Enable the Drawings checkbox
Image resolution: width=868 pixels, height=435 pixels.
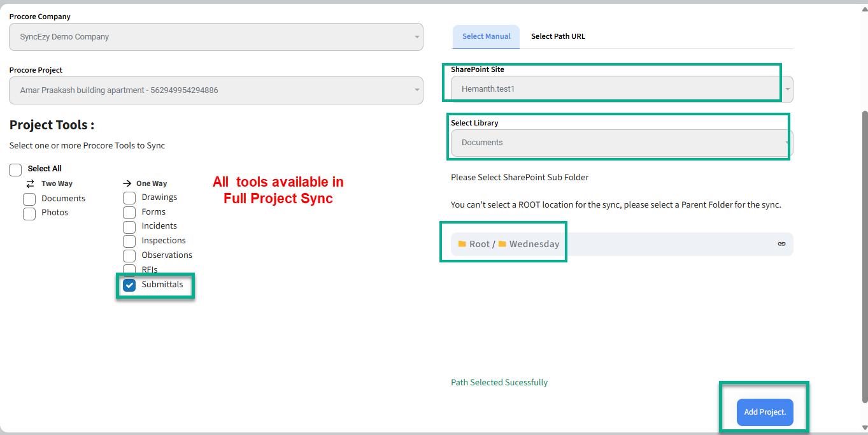(x=129, y=198)
